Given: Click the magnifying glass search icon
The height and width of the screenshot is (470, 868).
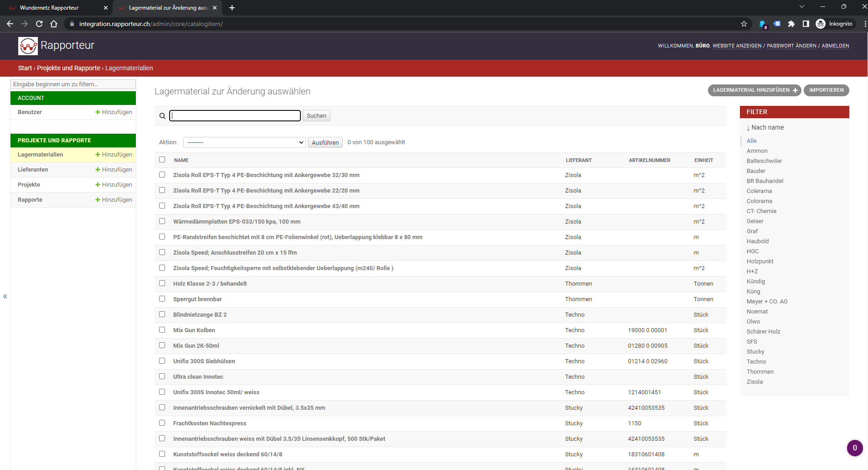Looking at the screenshot, I should [x=162, y=116].
